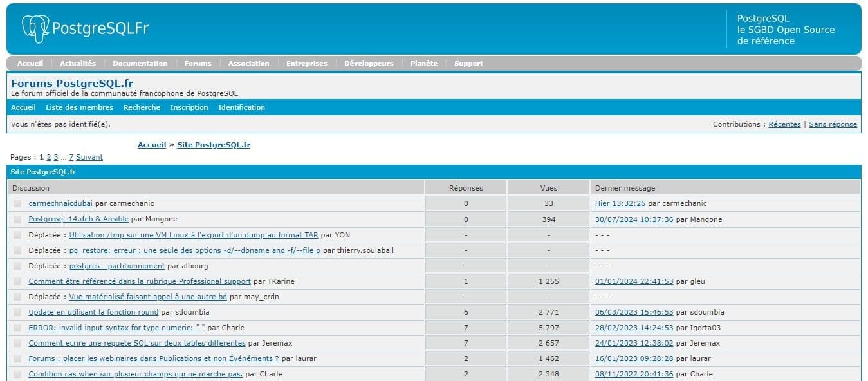Click Accueil in the breadcrumb
The height and width of the screenshot is (381, 868).
tap(152, 145)
